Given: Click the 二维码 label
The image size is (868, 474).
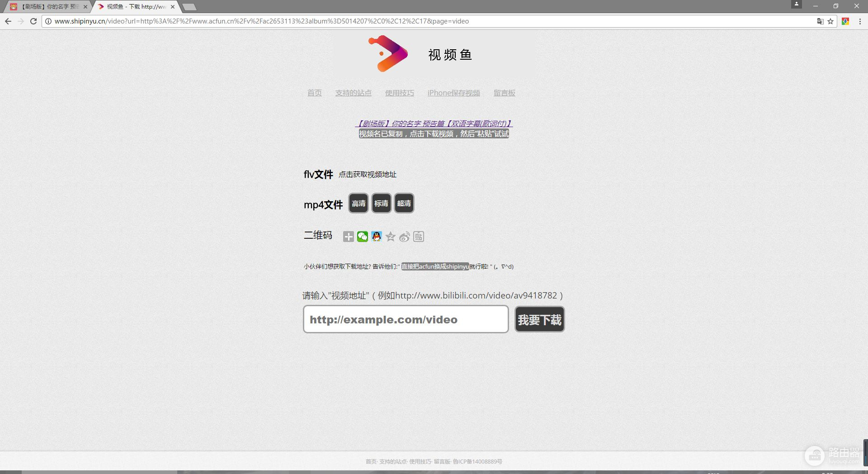Looking at the screenshot, I should tap(318, 235).
